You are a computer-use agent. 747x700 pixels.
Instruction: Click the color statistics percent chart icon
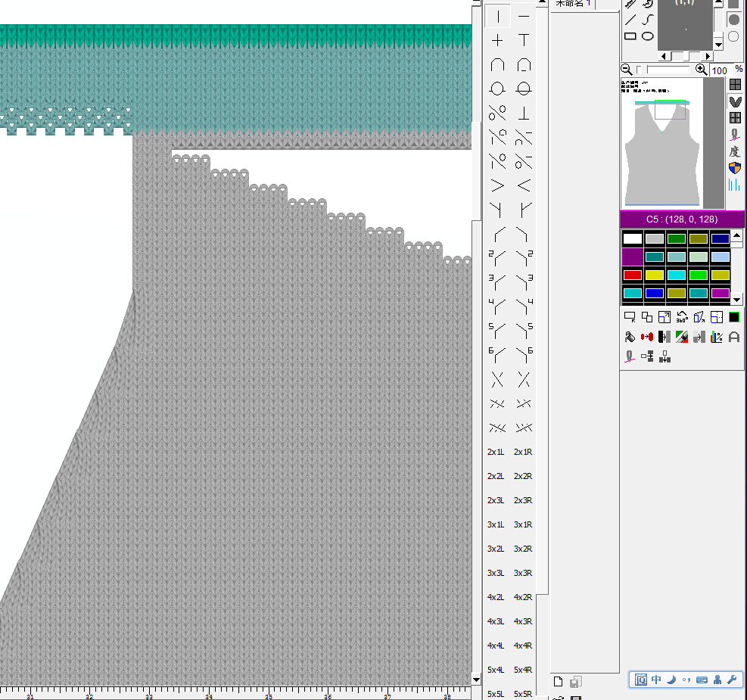tap(717, 338)
